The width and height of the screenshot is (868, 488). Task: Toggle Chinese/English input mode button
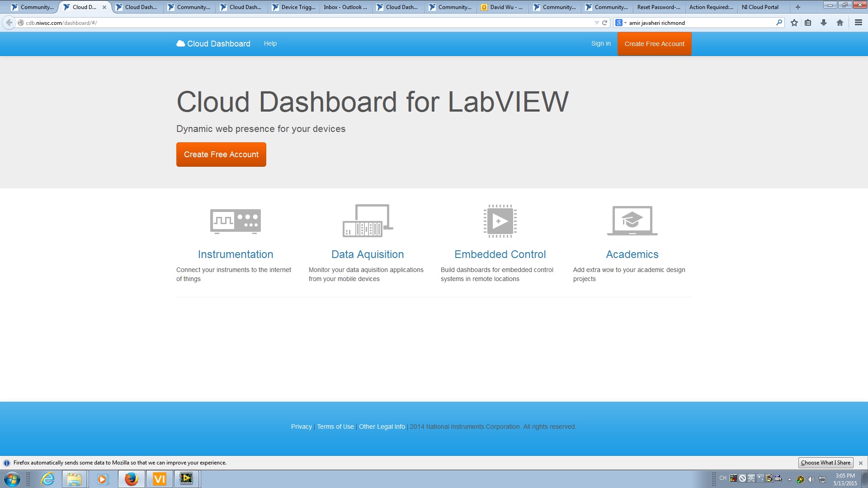coord(751,478)
